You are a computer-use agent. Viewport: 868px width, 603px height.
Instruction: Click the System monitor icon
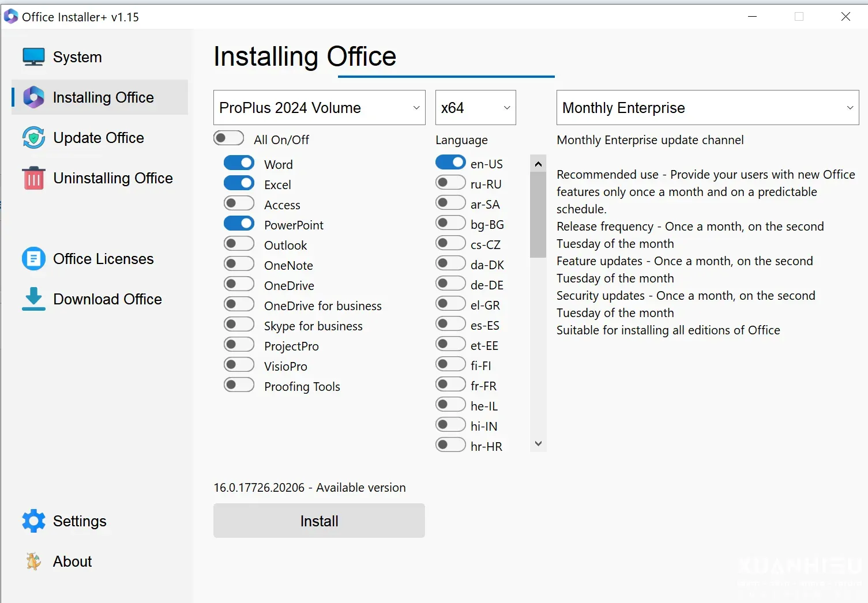pyautogui.click(x=33, y=57)
